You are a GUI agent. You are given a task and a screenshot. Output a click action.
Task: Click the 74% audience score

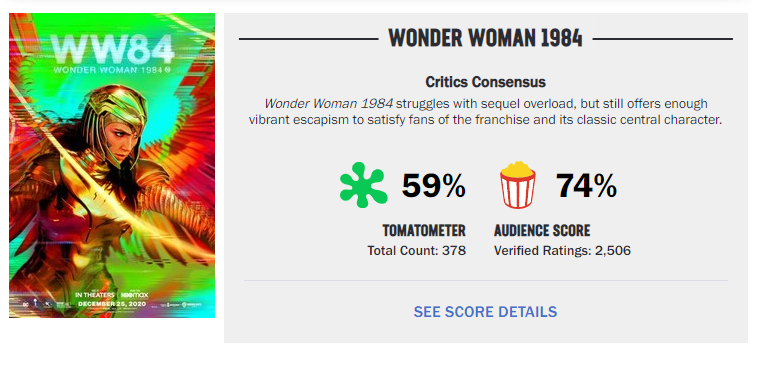[586, 186]
